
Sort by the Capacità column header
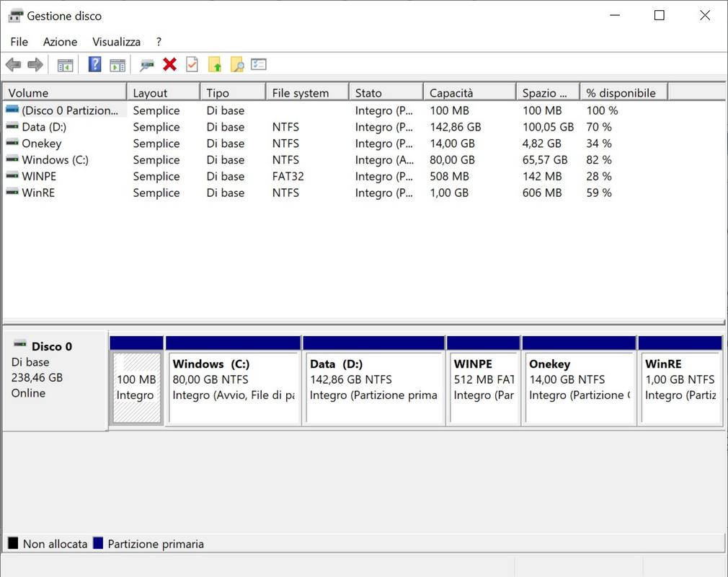tap(470, 92)
